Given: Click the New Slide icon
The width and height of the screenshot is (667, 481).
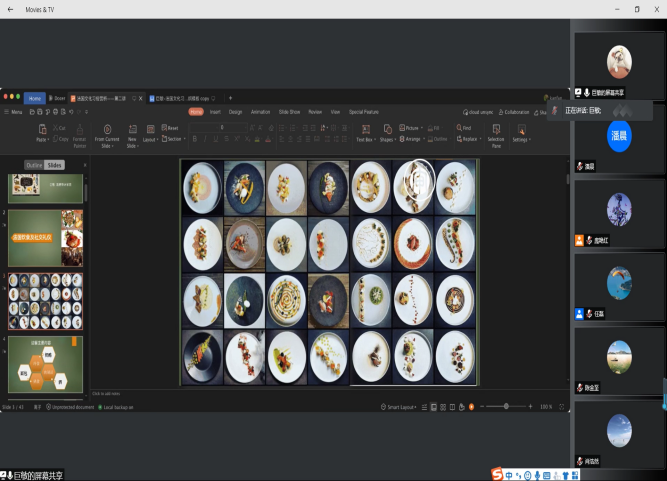Looking at the screenshot, I should point(132,129).
